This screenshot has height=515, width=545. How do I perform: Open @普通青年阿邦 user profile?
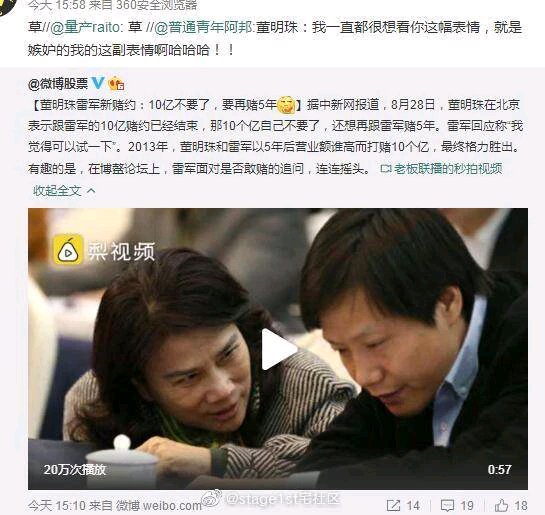(203, 27)
